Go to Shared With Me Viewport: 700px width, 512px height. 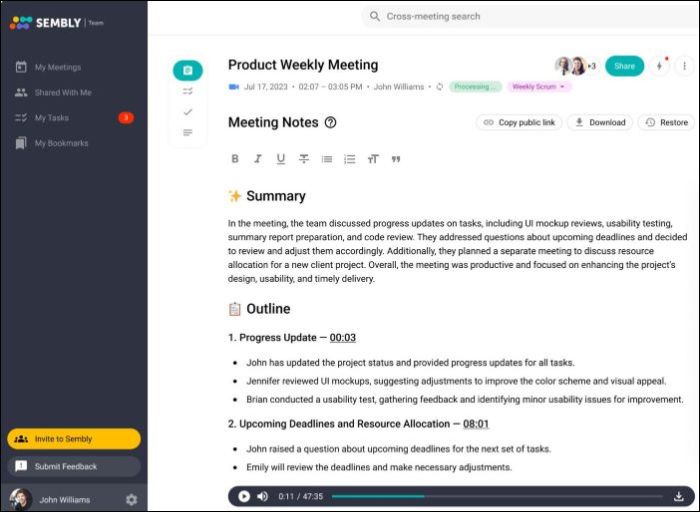[x=63, y=92]
